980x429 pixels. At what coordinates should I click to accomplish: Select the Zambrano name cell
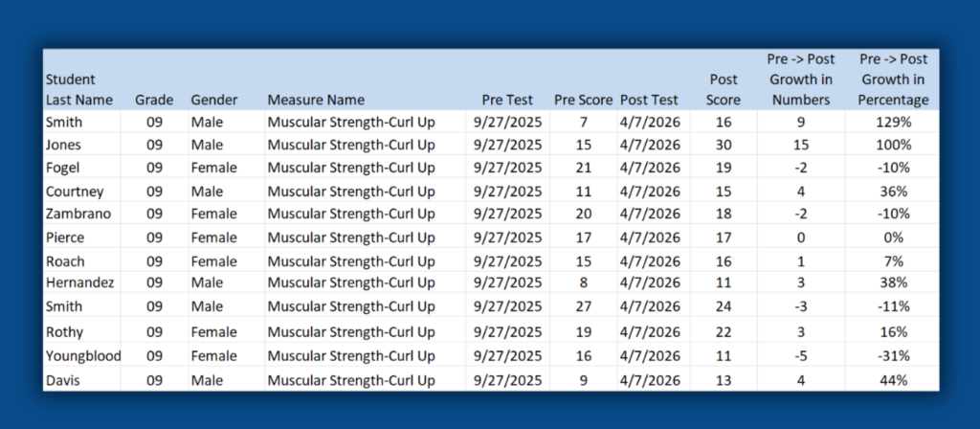pyautogui.click(x=78, y=214)
